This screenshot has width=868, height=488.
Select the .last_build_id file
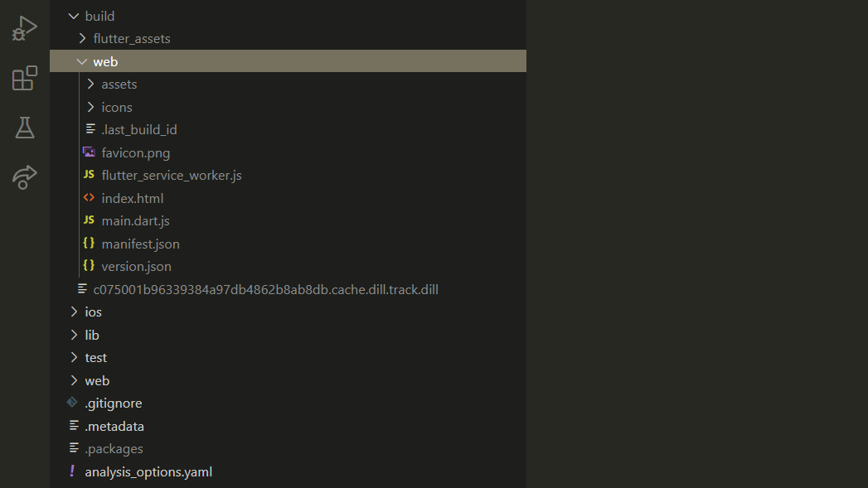(138, 129)
